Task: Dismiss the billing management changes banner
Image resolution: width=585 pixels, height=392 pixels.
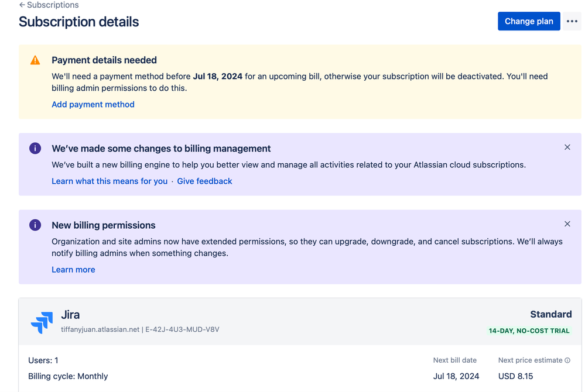Action: (x=567, y=147)
